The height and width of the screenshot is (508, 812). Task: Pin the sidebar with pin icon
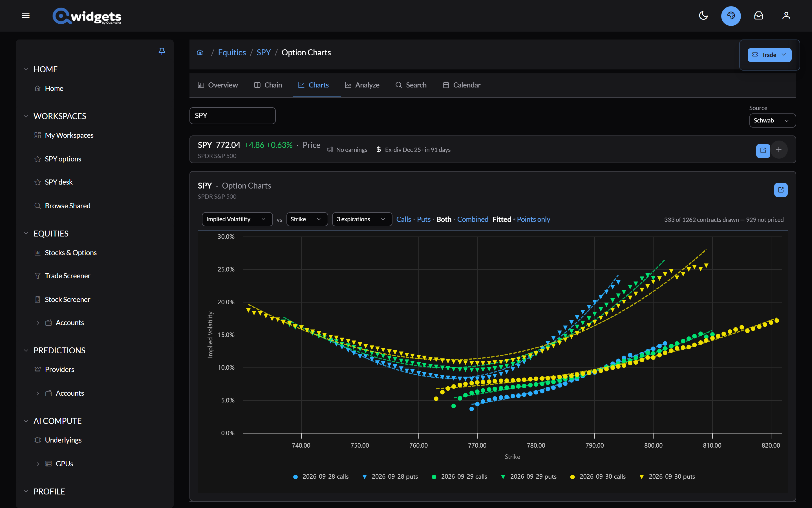(161, 51)
